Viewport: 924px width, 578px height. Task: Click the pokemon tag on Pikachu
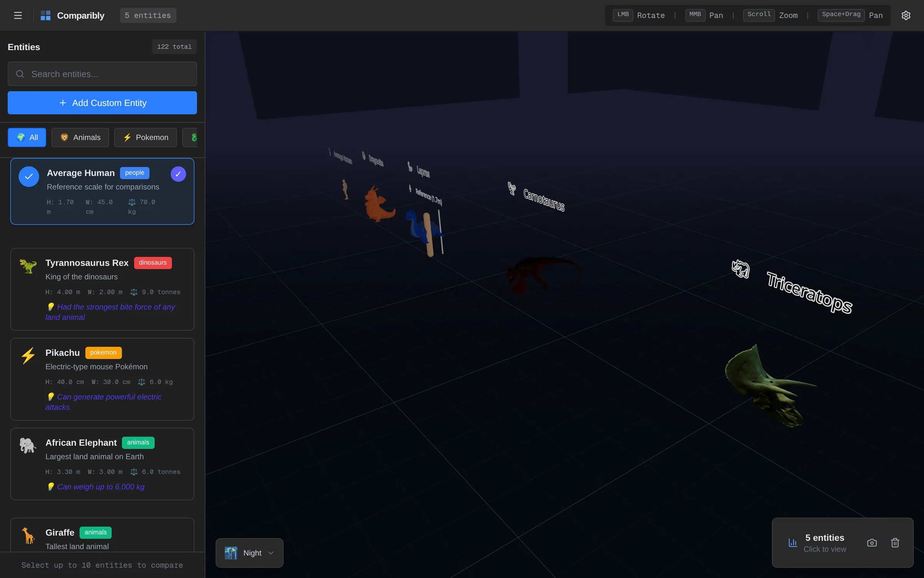pos(103,352)
